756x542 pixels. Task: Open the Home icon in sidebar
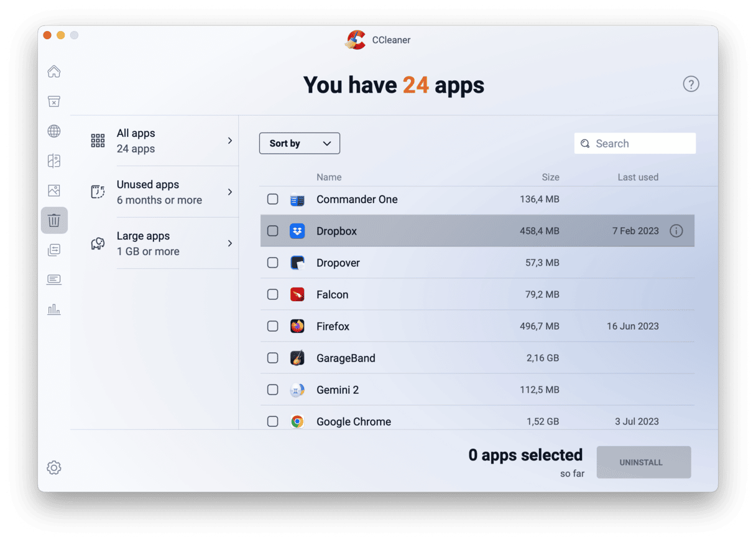coord(54,72)
